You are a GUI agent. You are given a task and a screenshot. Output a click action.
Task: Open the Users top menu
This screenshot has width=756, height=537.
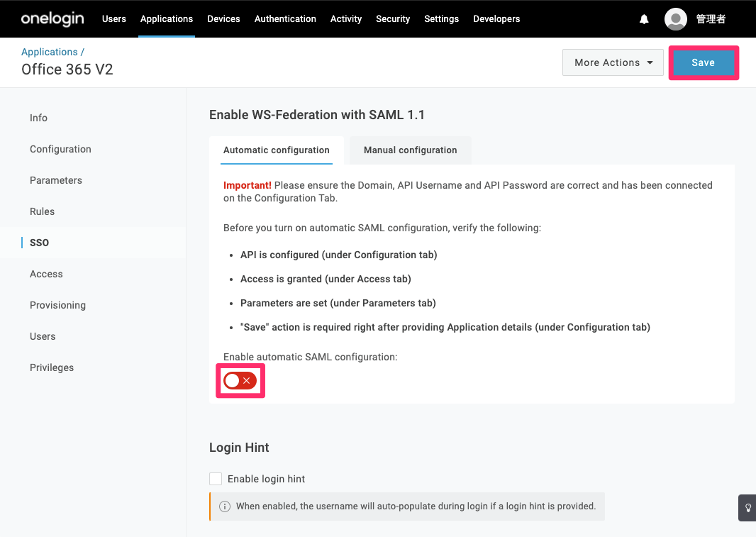tap(114, 19)
